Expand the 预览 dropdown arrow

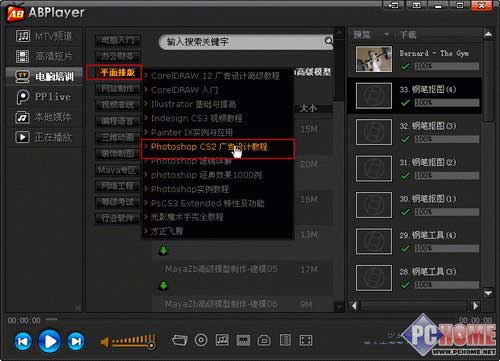coord(386,34)
